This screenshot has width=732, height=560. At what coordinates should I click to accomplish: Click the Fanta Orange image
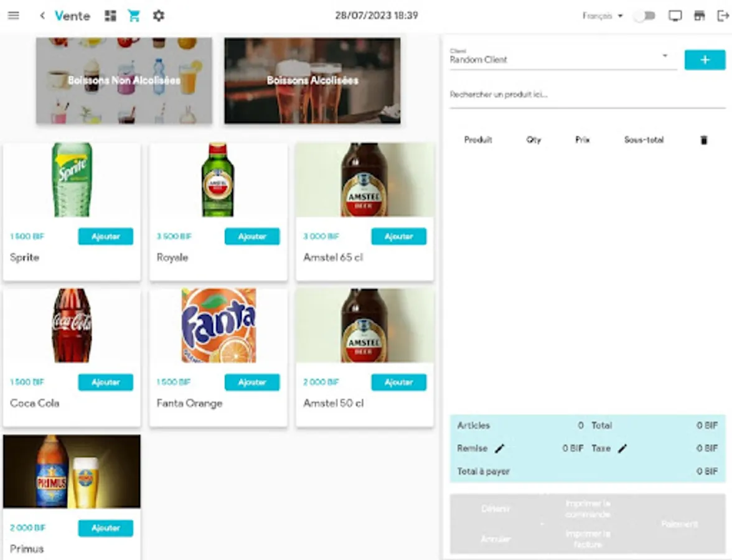pos(218,325)
